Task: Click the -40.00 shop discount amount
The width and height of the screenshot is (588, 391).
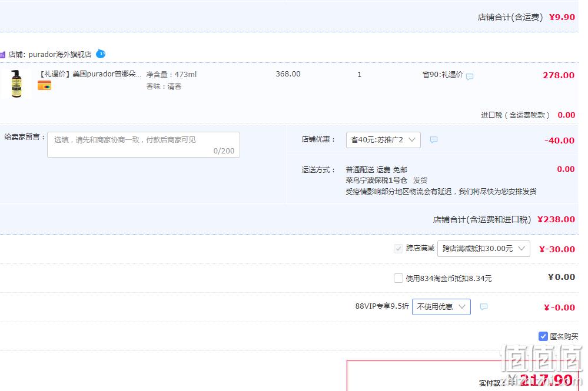Action: [x=559, y=141]
